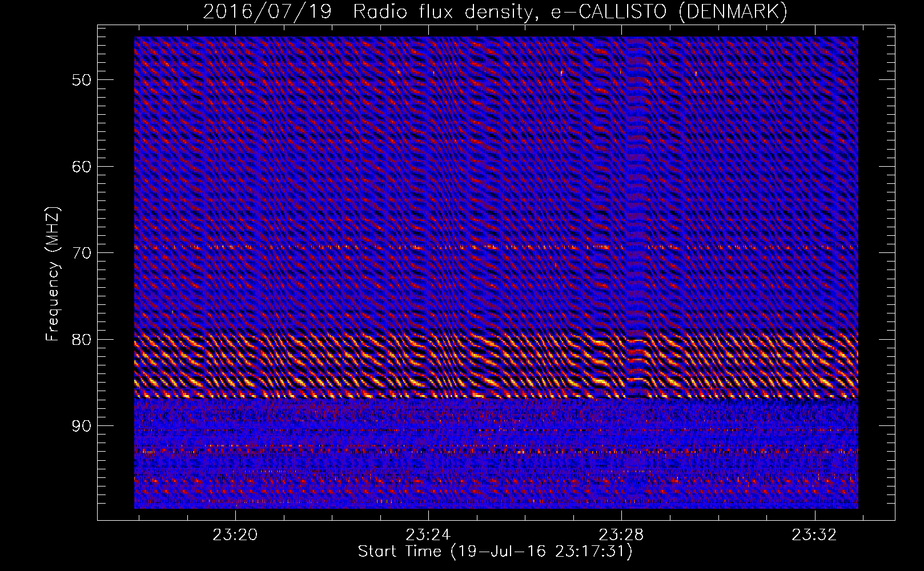Click the "Start Time (19-Jul-16 23:17:31)" label
The height and width of the screenshot is (571, 924).
point(495,552)
